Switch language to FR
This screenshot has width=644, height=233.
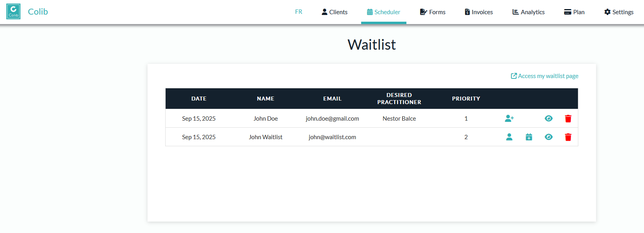click(299, 12)
